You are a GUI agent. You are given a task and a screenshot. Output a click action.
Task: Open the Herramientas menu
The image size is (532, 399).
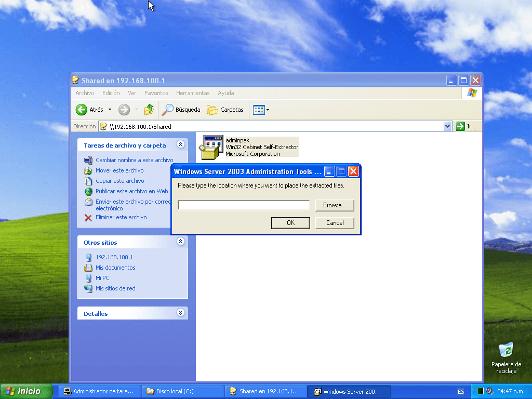[x=193, y=93]
